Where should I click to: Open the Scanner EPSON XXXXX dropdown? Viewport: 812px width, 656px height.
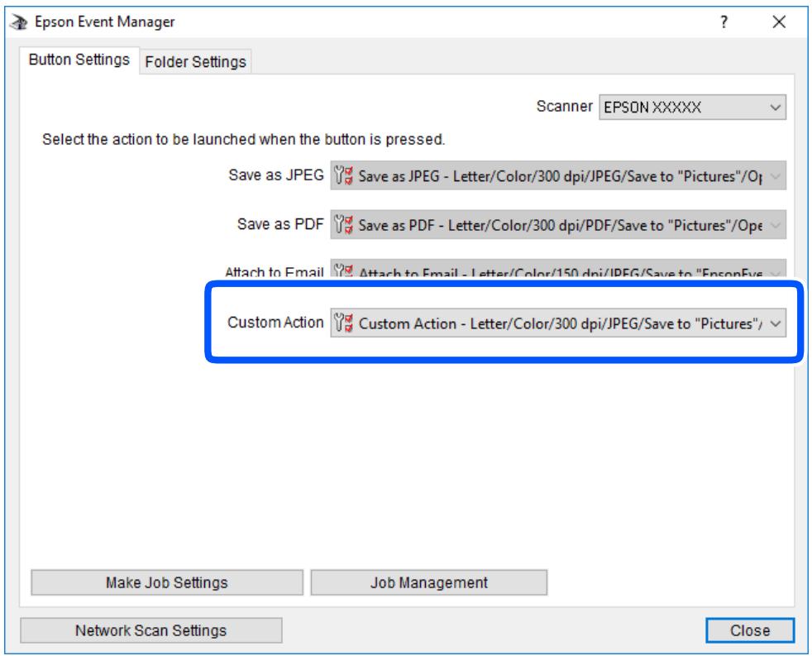692,108
